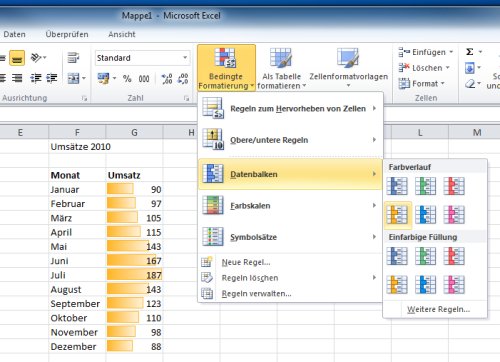Apply pink solid fill data bar
Viewport: 500px width, 362px height.
point(454,285)
